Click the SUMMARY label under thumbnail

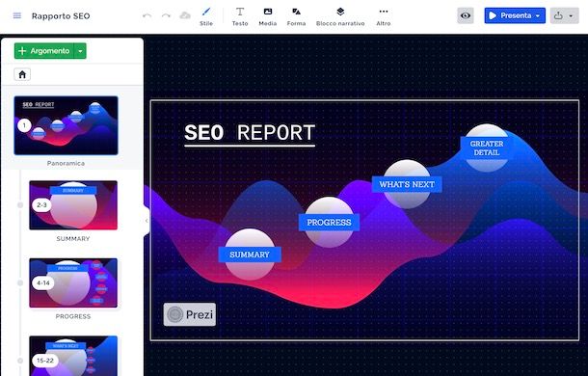point(73,239)
